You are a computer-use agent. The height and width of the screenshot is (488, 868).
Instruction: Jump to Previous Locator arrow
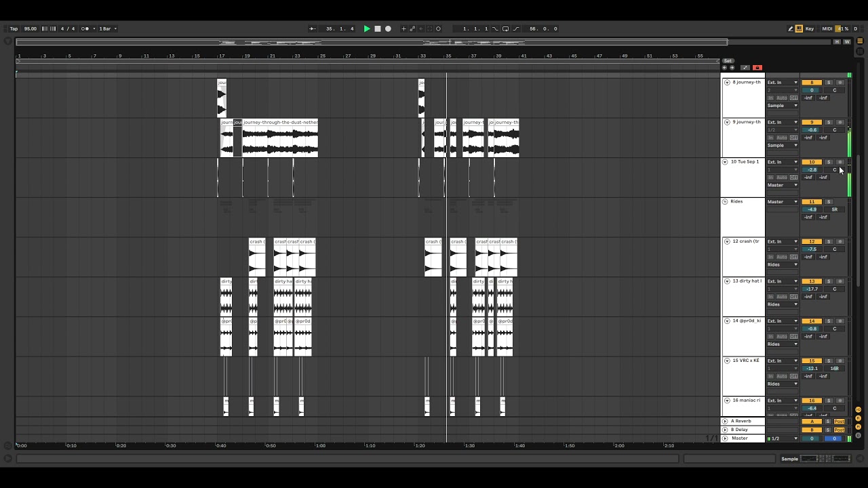724,68
